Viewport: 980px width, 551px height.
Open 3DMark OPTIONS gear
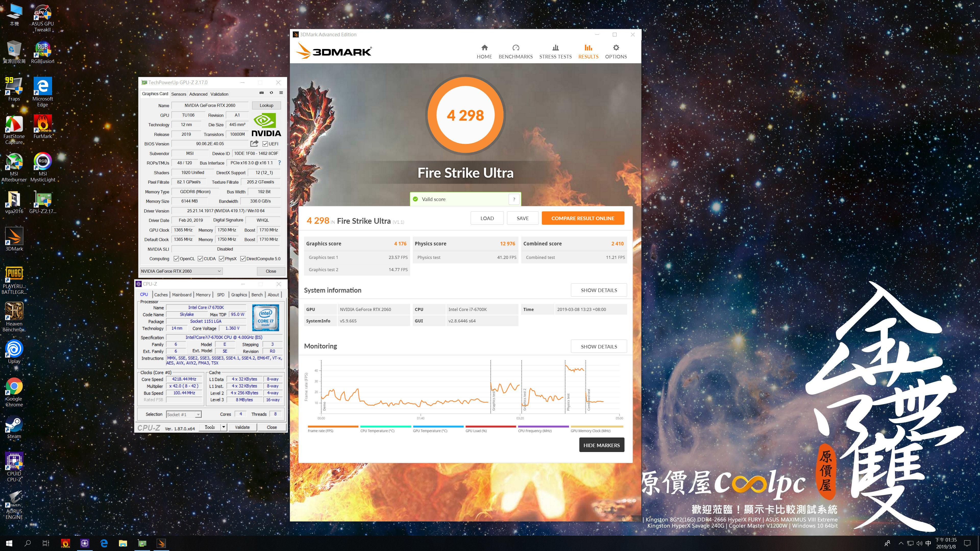616,52
